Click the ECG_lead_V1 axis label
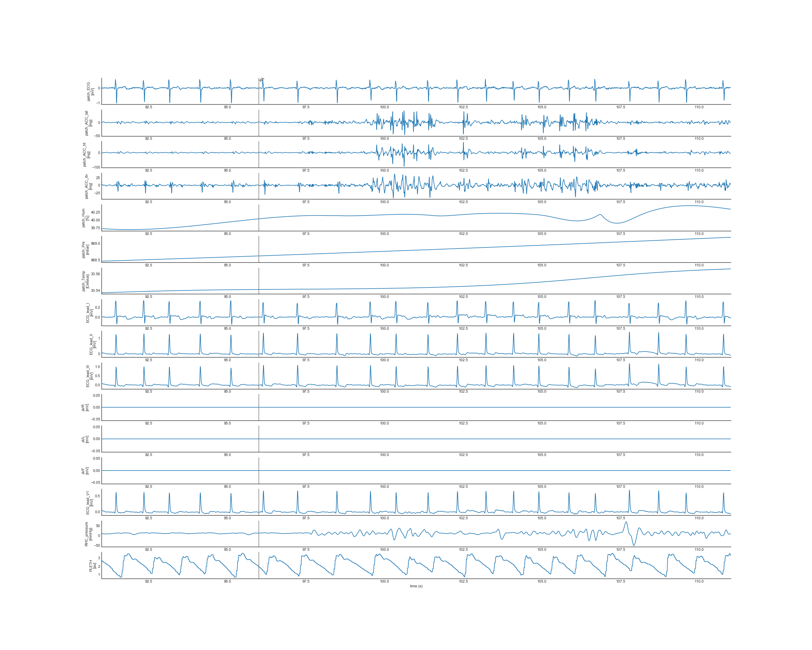Viewport: 812px width, 650px height. click(89, 502)
